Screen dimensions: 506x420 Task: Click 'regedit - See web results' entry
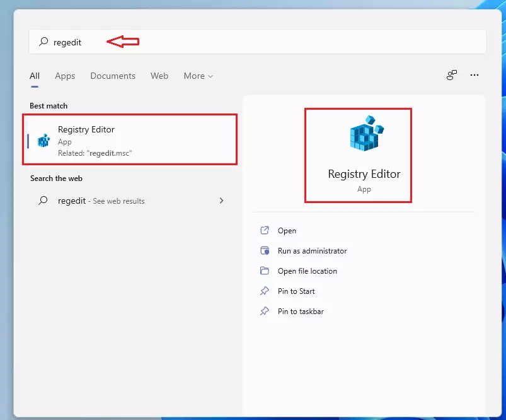[130, 201]
